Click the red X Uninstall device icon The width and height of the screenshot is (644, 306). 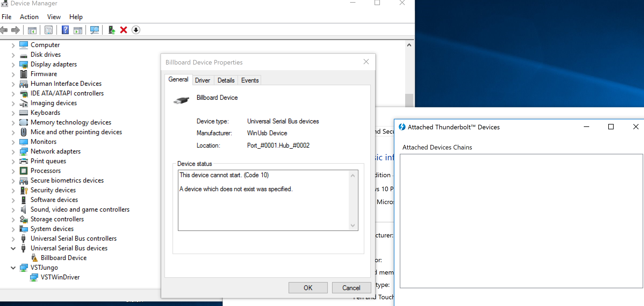coord(123,30)
